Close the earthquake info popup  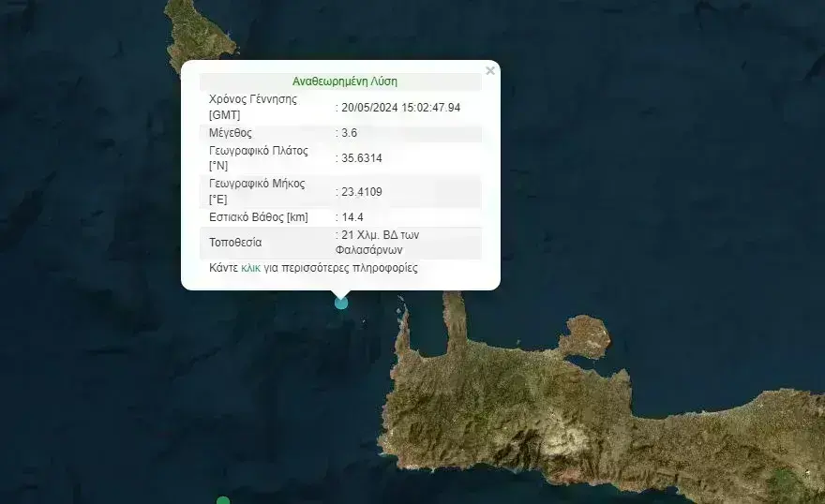click(489, 70)
